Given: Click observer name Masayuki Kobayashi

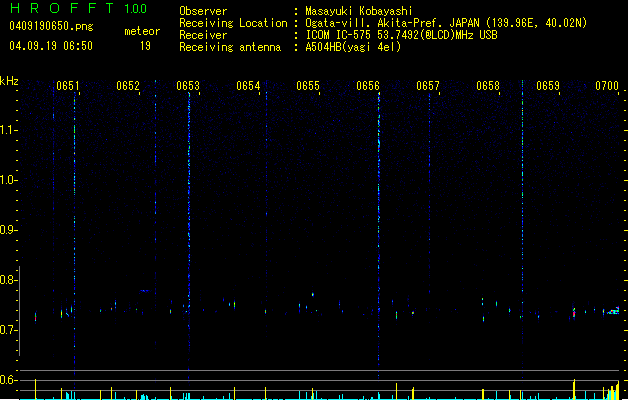Looking at the screenshot, I should 359,11.
